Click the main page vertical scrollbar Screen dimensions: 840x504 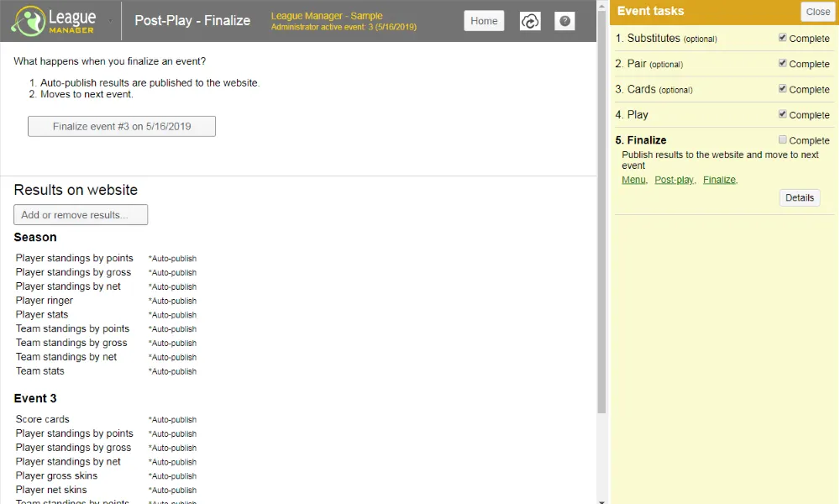pyautogui.click(x=601, y=210)
